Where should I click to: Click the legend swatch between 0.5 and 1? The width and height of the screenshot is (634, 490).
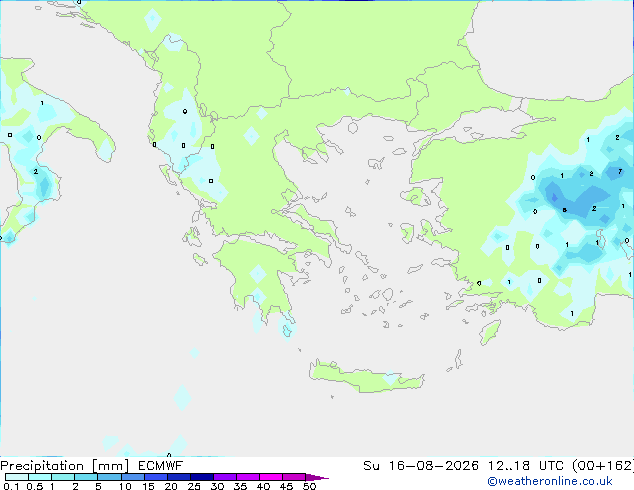coord(40,477)
